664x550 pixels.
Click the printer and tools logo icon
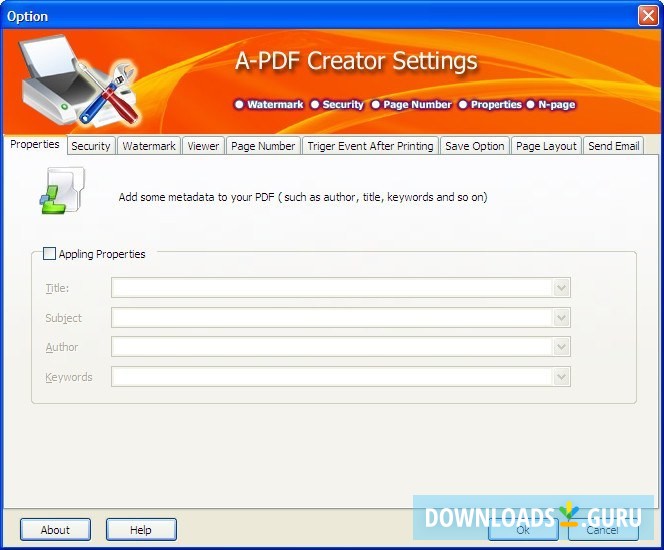coord(78,81)
